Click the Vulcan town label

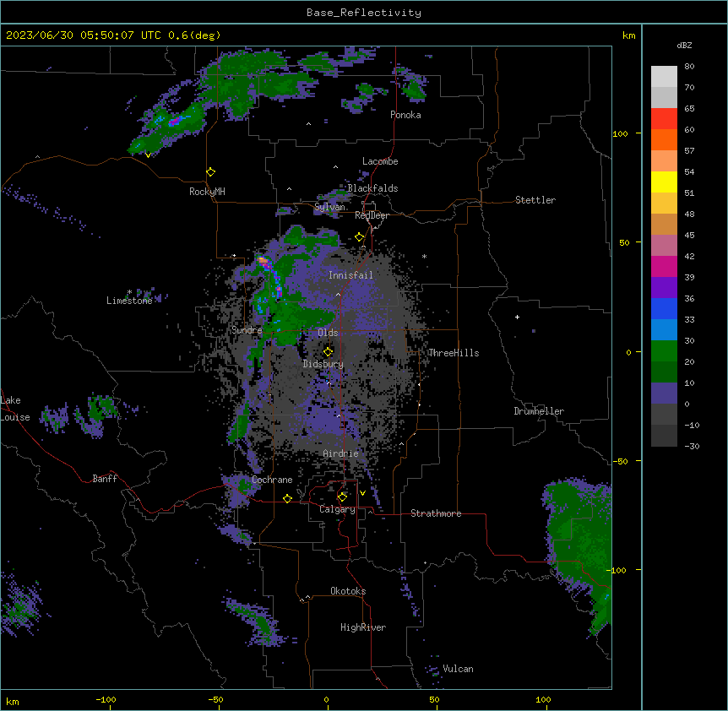[x=459, y=669]
